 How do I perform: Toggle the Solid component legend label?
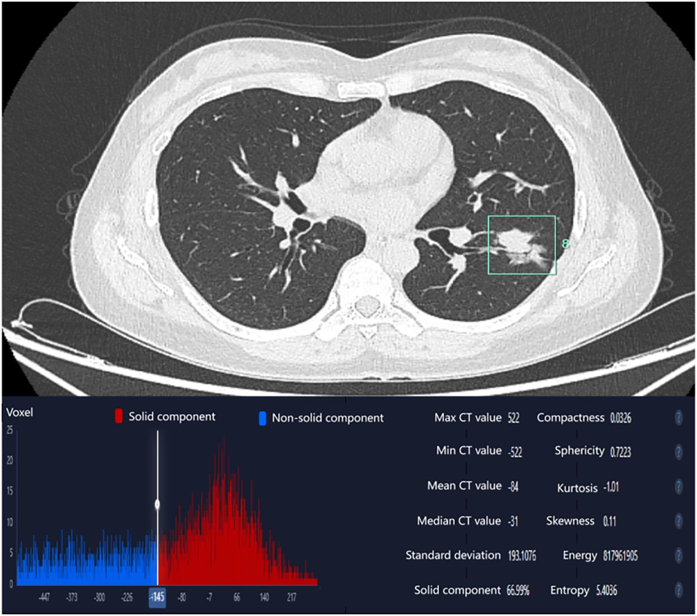[x=172, y=417]
